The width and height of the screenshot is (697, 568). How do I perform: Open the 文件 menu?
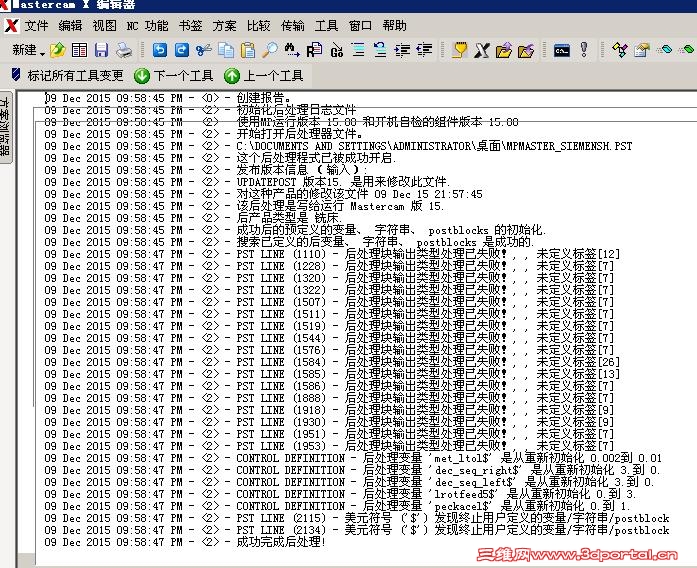pyautogui.click(x=36, y=26)
